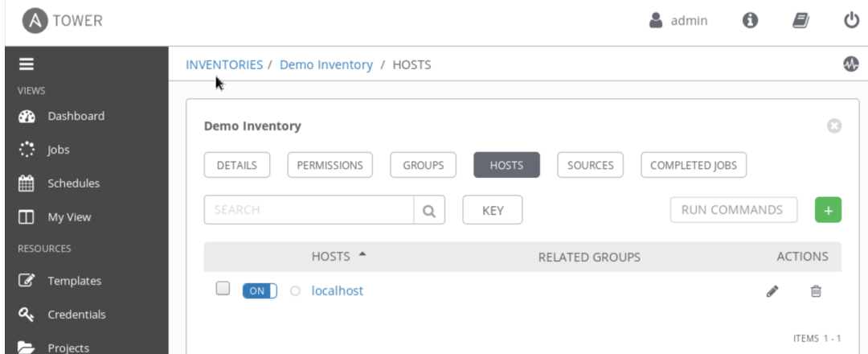Click the Ansible Tower logo

pos(63,21)
